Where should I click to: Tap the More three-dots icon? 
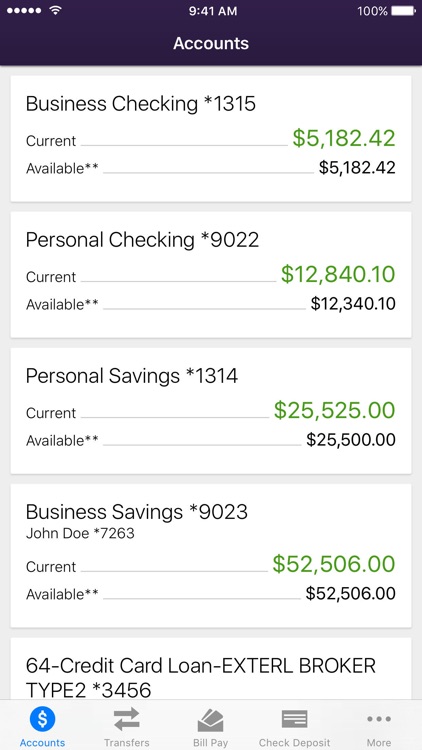(379, 719)
